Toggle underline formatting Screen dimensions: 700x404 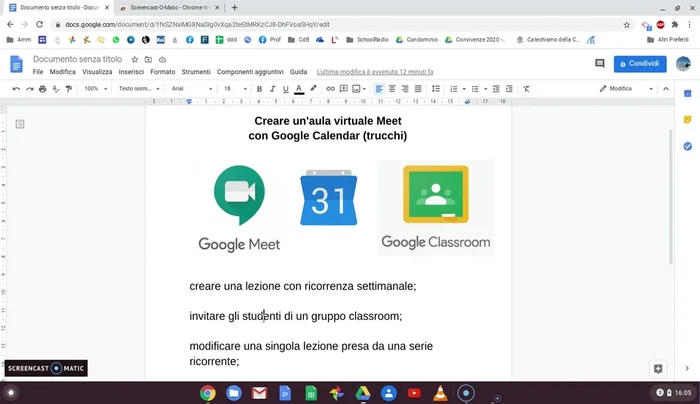coord(285,89)
